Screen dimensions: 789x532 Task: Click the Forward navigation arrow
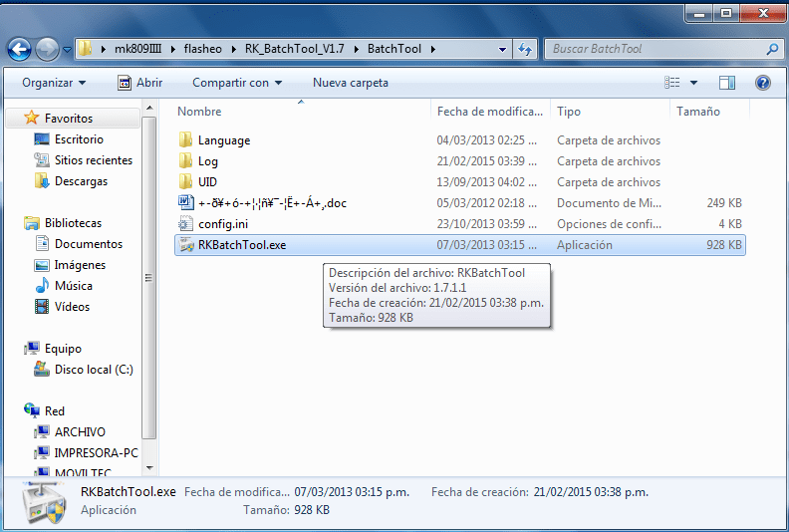coord(47,50)
